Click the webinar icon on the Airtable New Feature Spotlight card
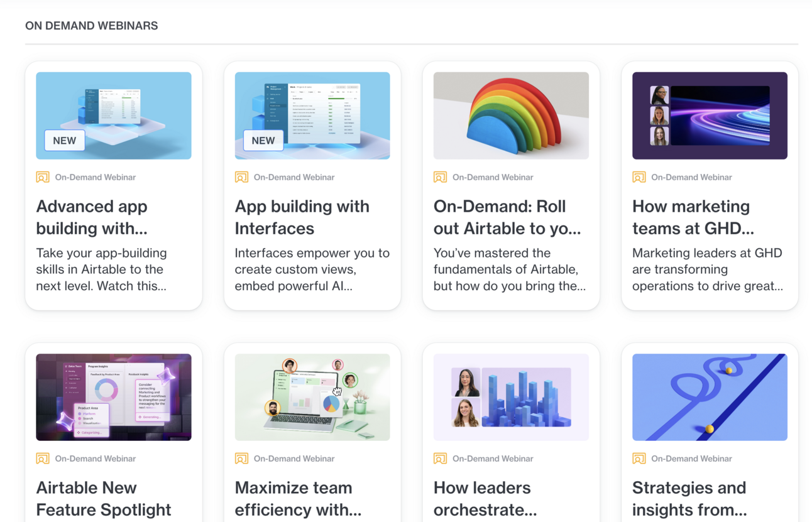This screenshot has width=812, height=522. pos(43,459)
